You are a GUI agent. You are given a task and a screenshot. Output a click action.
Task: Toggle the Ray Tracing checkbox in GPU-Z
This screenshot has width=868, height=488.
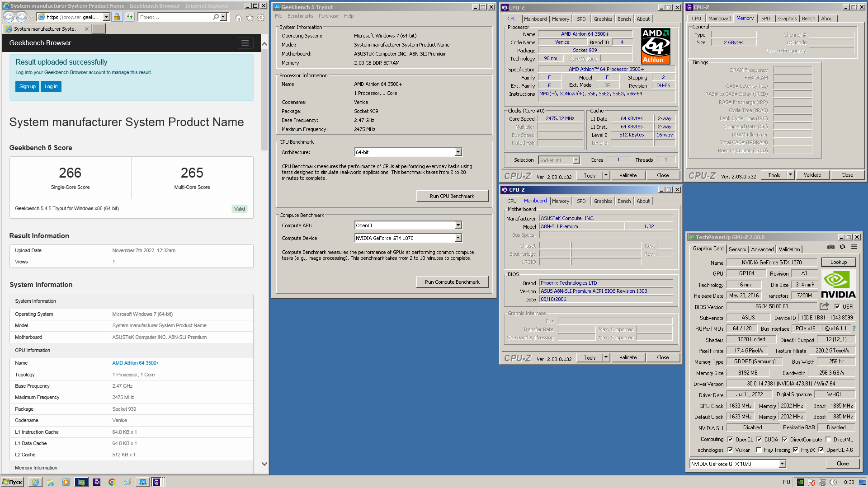click(x=759, y=450)
